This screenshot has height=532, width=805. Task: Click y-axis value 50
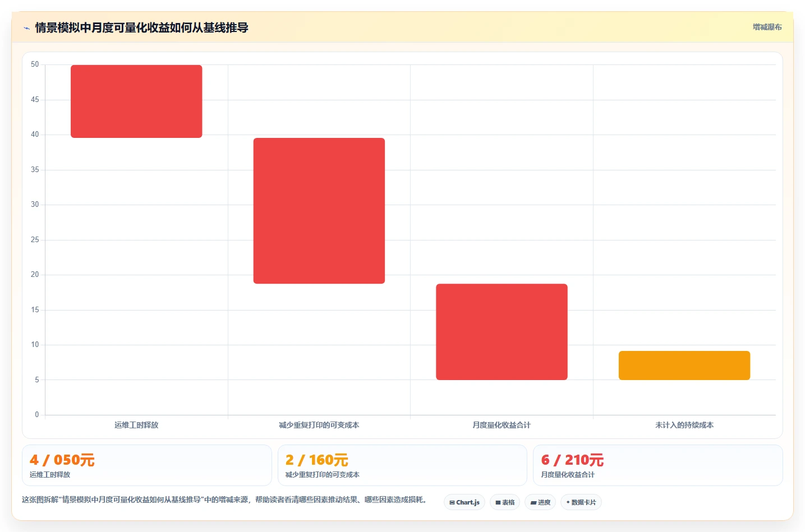(x=35, y=64)
